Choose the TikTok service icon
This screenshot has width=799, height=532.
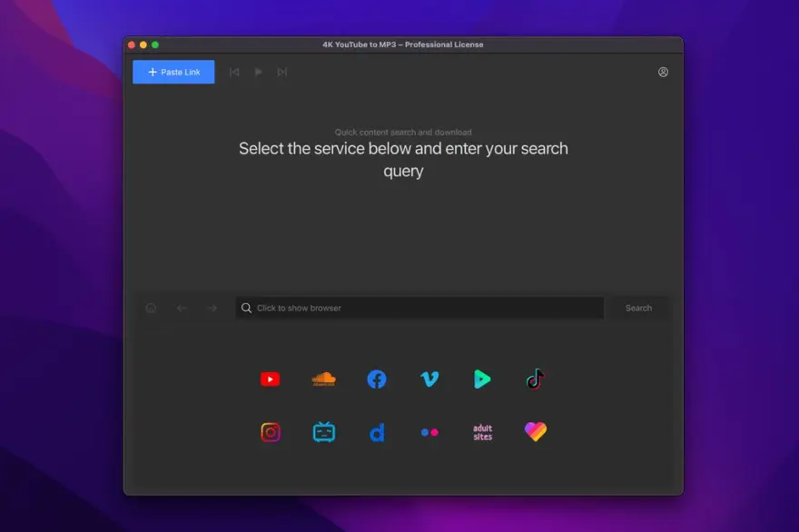[x=535, y=379]
